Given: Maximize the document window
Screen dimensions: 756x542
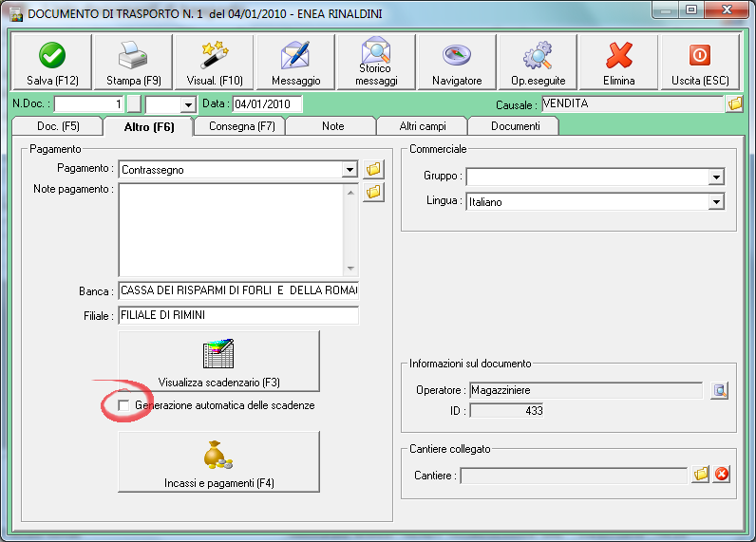Looking at the screenshot, I should click(691, 10).
